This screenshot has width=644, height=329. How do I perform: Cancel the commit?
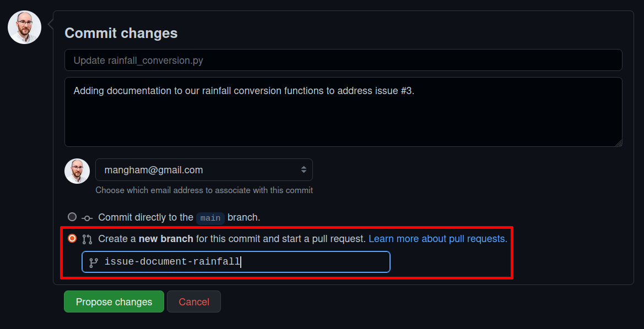click(194, 301)
